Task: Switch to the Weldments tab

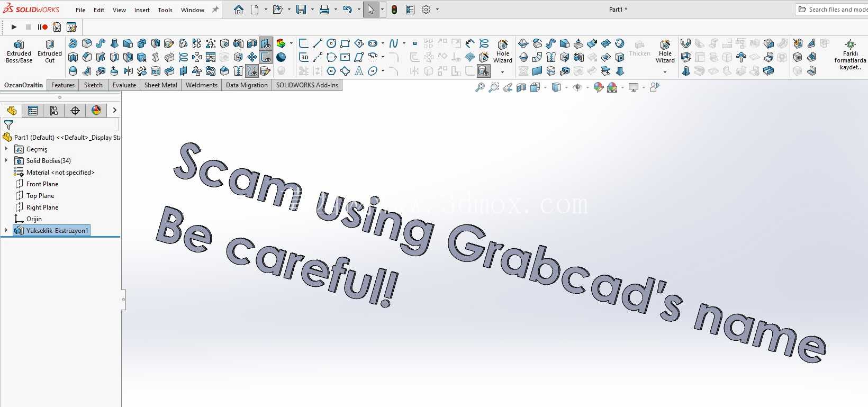Action: pos(202,85)
